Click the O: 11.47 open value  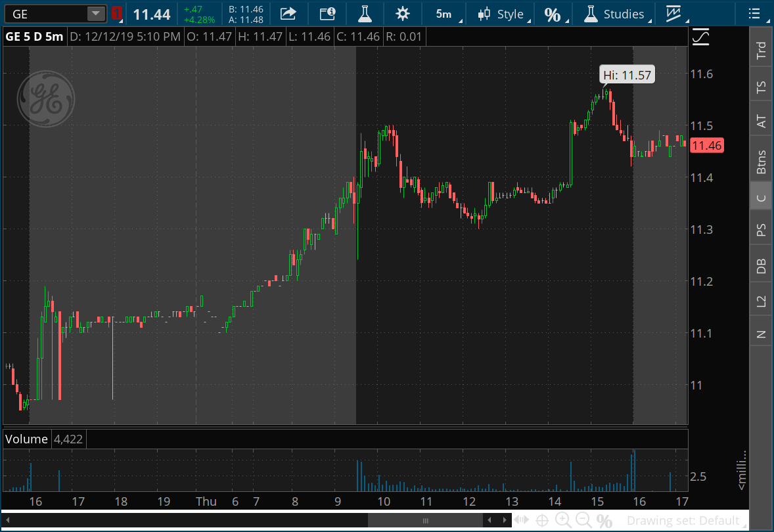[x=210, y=37]
